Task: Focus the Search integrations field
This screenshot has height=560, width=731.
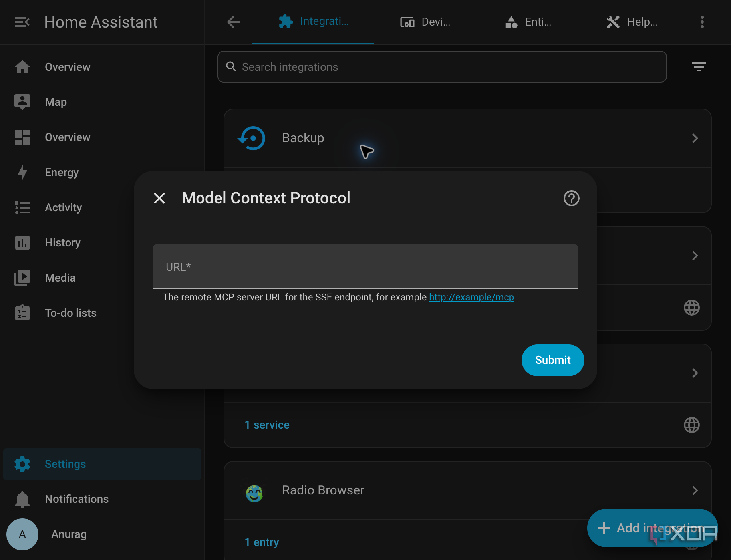Action: point(442,67)
